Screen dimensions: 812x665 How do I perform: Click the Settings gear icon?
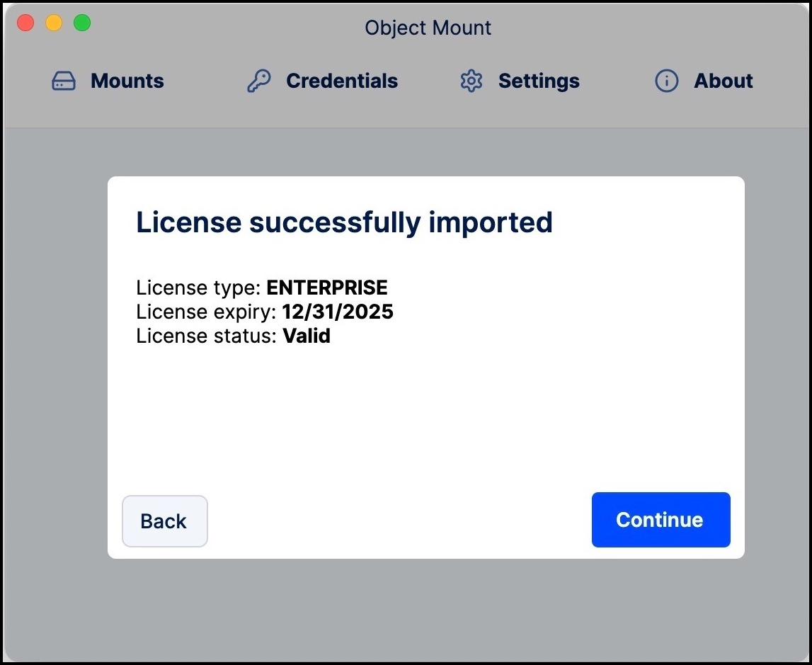[471, 81]
